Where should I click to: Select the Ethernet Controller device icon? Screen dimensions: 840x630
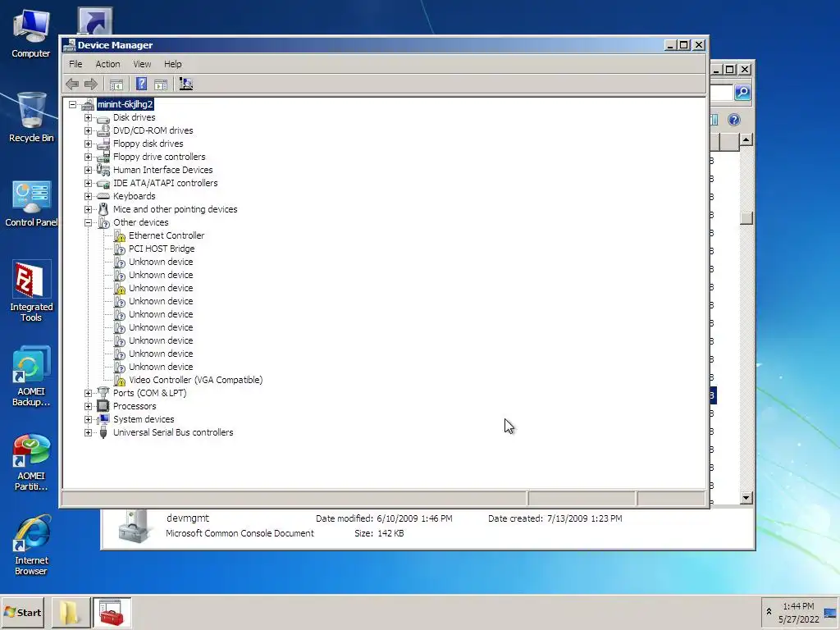pos(120,235)
